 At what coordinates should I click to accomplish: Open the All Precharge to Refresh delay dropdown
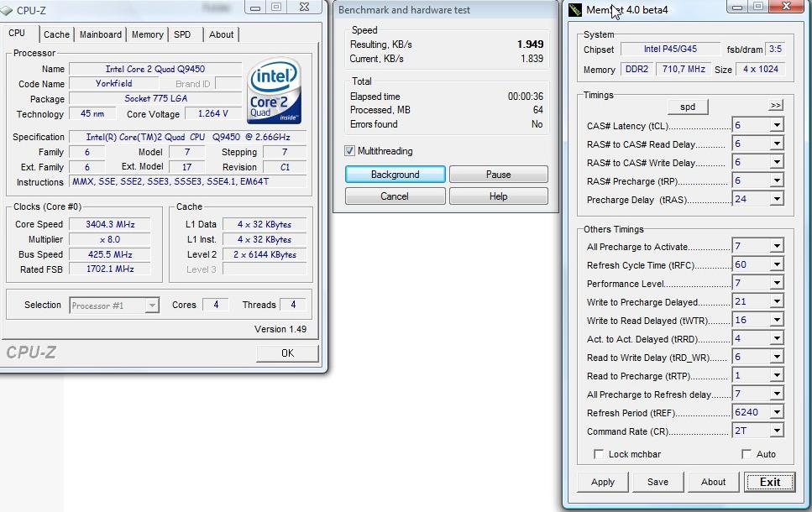tap(777, 394)
